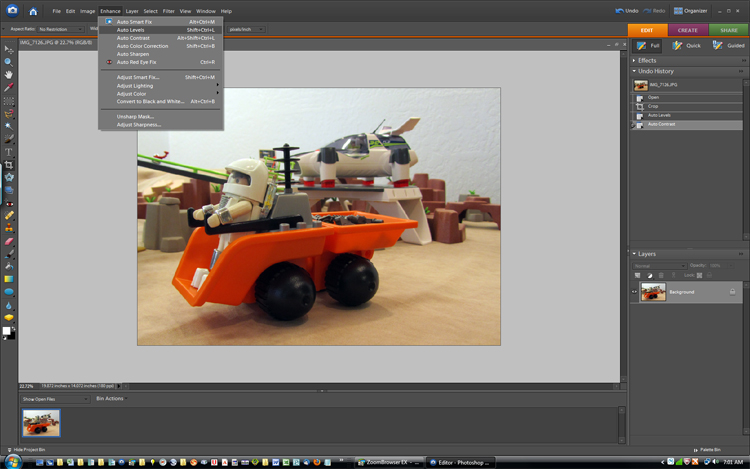Activate the Horizontal Type tool
This screenshot has width=750, height=469.
[x=9, y=152]
